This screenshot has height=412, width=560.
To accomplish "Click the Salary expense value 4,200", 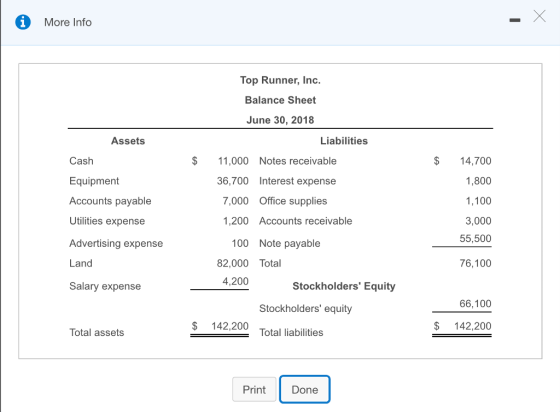I will [235, 281].
